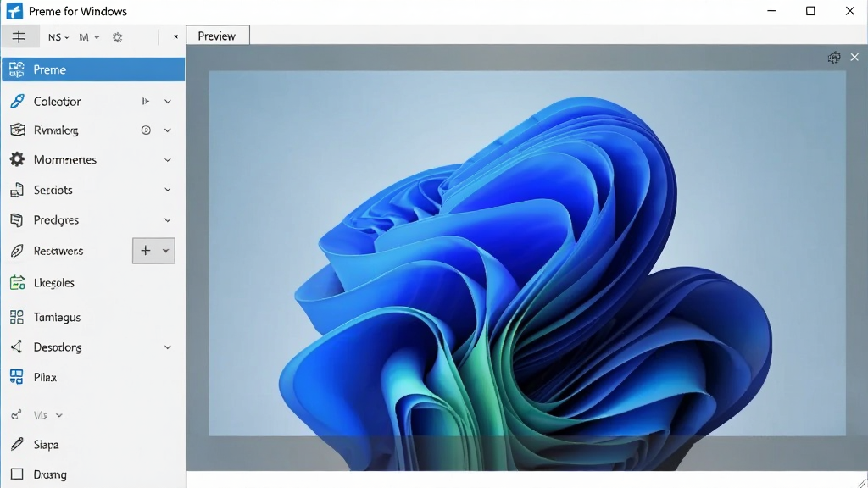Open the M dropdown in the toolbar
This screenshot has height=488, width=868.
88,37
